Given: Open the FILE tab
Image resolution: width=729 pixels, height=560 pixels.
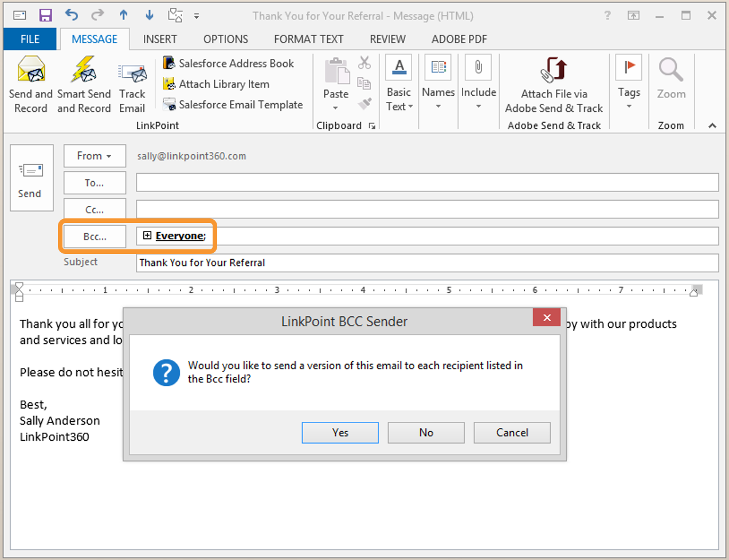Looking at the screenshot, I should pos(30,39).
